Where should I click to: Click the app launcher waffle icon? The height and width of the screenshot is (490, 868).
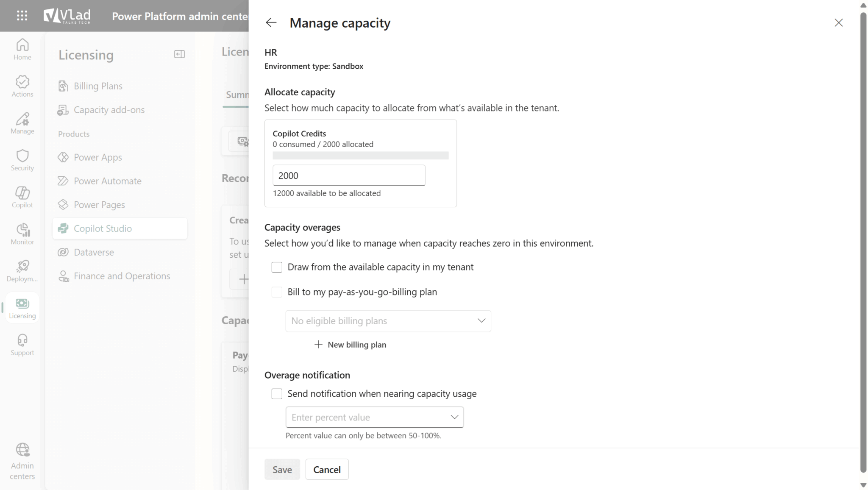tap(22, 16)
